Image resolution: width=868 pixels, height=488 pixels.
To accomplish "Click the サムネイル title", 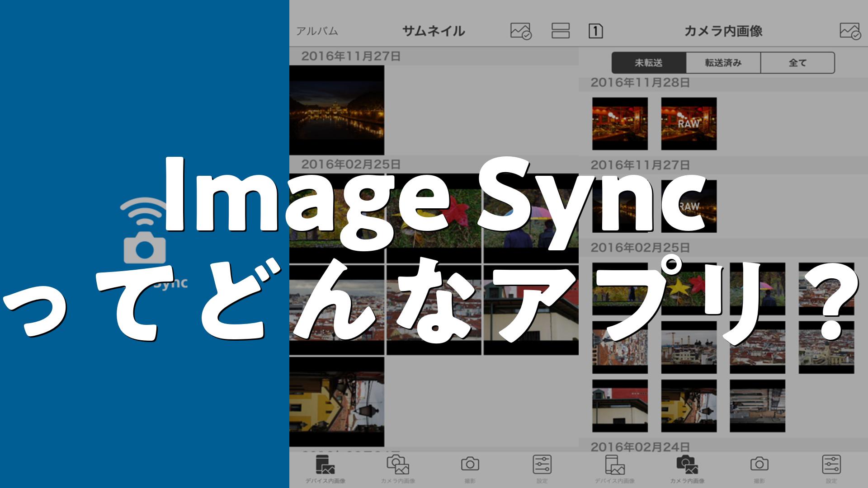I will pos(434,31).
